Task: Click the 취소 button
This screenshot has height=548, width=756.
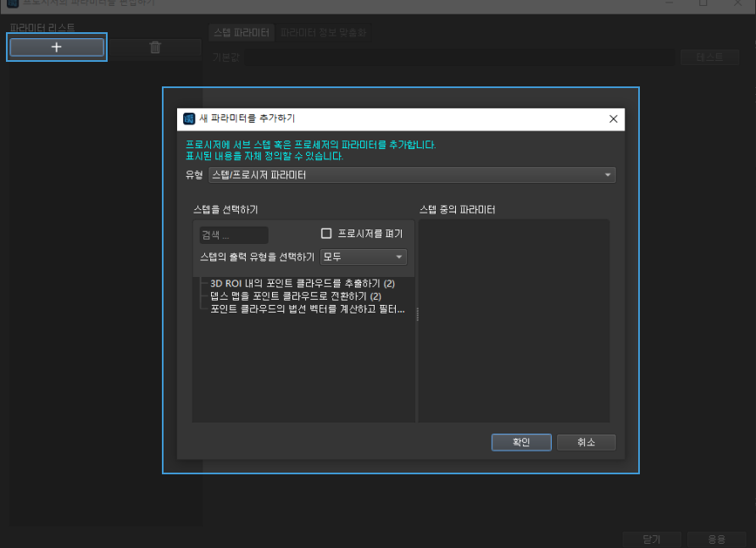Action: click(x=586, y=442)
